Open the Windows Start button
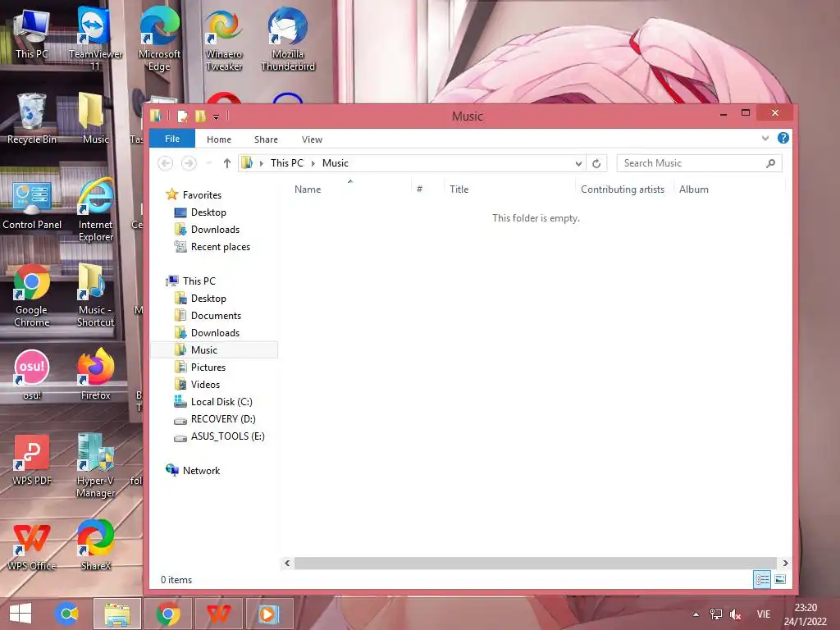 (21, 614)
